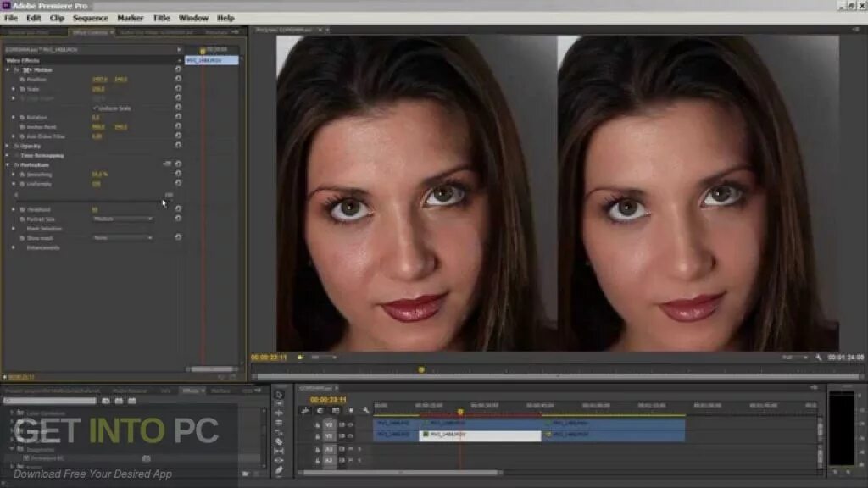Click the nest sequences icon in timeline header
868x488 pixels.
(305, 411)
